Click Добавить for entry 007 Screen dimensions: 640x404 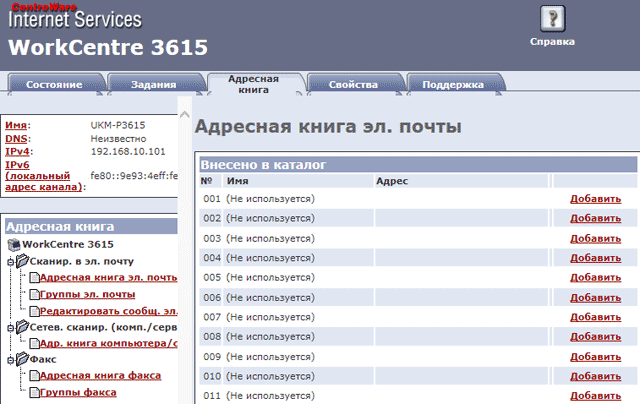point(596,317)
